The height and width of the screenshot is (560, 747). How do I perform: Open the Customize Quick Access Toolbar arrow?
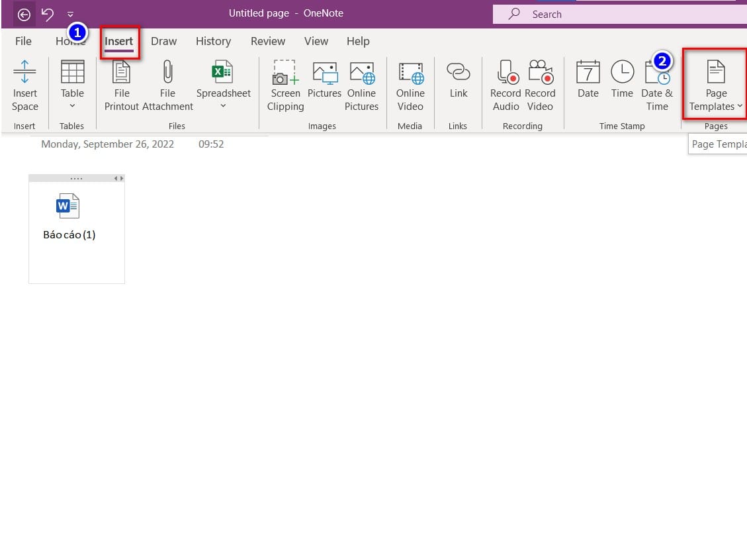(x=70, y=14)
